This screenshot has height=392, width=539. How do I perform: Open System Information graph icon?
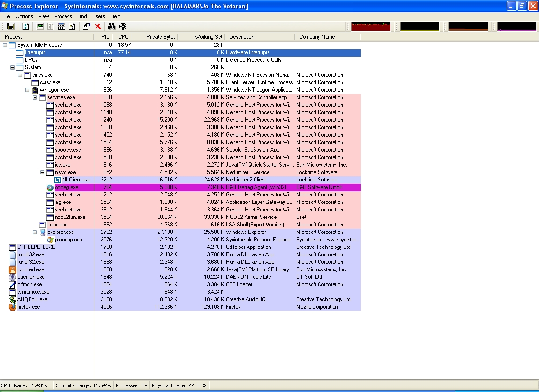coord(40,27)
